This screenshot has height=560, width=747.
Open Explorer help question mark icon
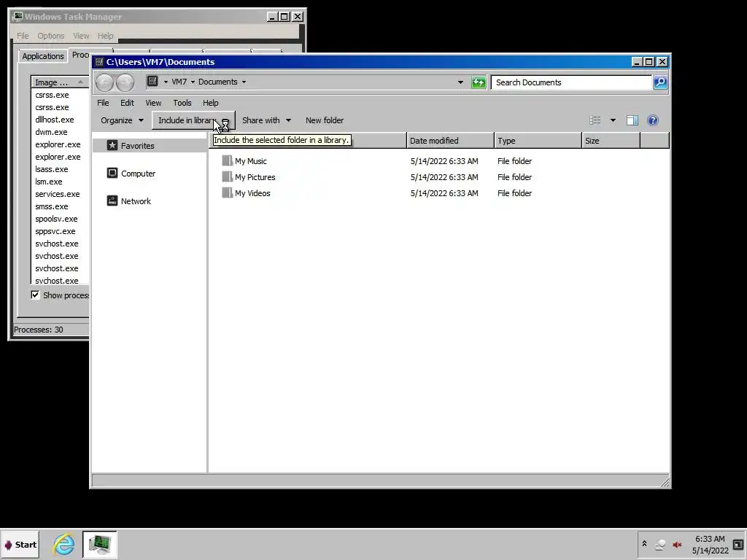[x=653, y=120]
